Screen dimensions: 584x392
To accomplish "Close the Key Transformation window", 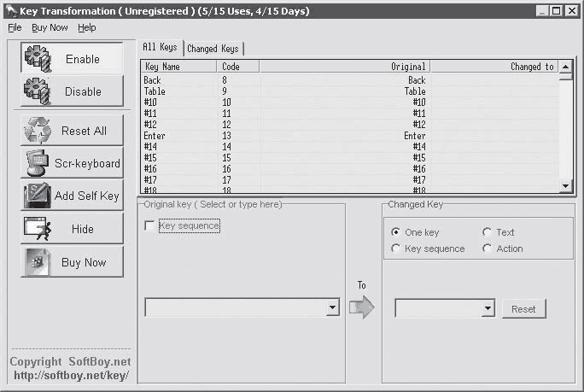I will 572,11.
